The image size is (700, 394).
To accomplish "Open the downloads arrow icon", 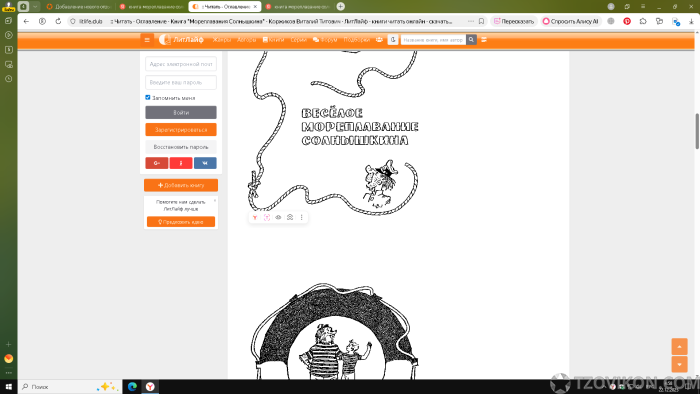I will (x=692, y=21).
